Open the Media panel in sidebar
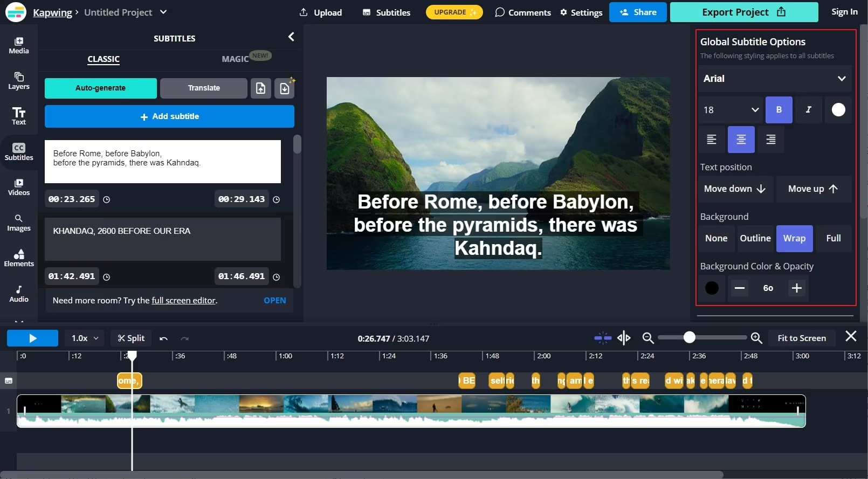868x479 pixels. point(19,45)
